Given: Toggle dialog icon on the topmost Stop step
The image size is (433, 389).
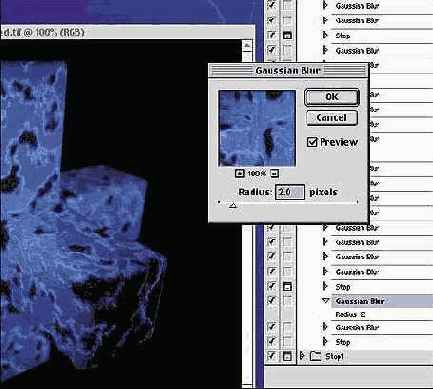Looking at the screenshot, I should (287, 35).
